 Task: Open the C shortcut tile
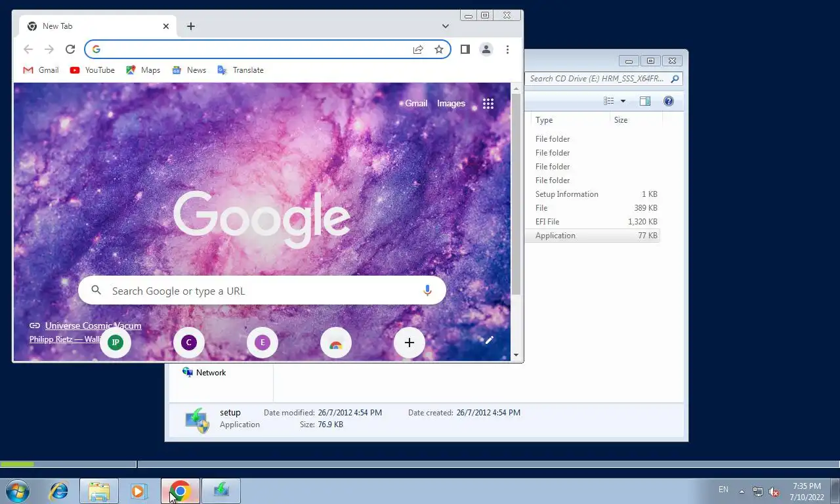tap(189, 343)
